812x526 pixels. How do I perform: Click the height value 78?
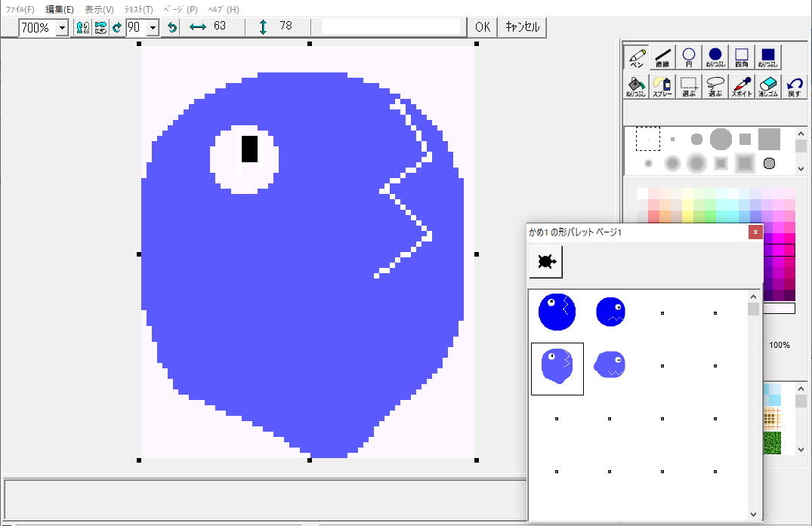tap(286, 26)
